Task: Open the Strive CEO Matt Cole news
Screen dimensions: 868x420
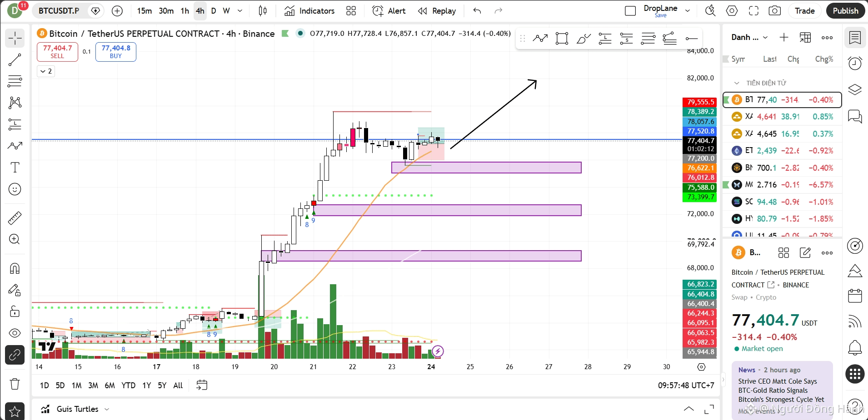Action: [781, 390]
